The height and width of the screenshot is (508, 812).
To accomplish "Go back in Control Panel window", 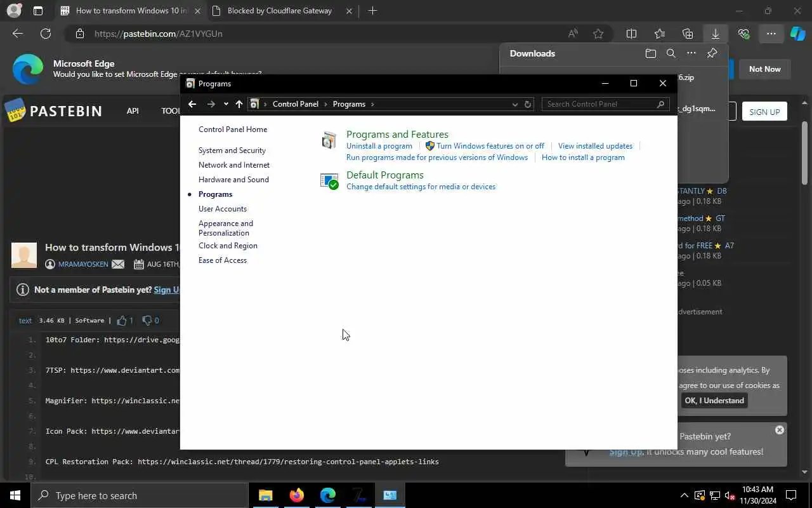I will point(192,104).
